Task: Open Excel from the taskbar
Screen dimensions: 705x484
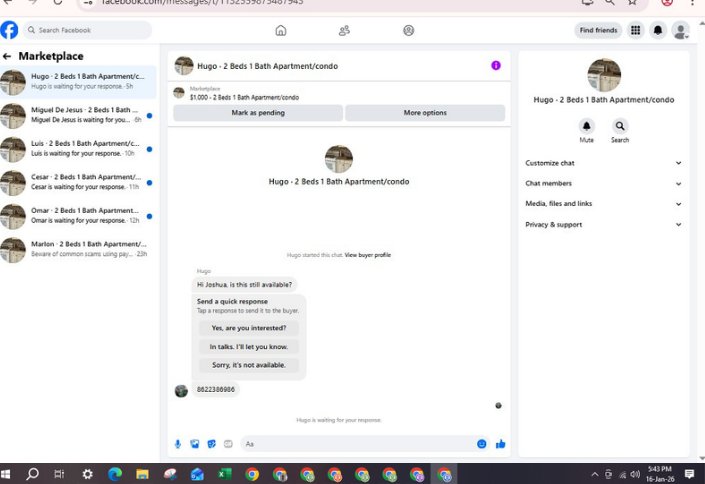Action: click(224, 474)
